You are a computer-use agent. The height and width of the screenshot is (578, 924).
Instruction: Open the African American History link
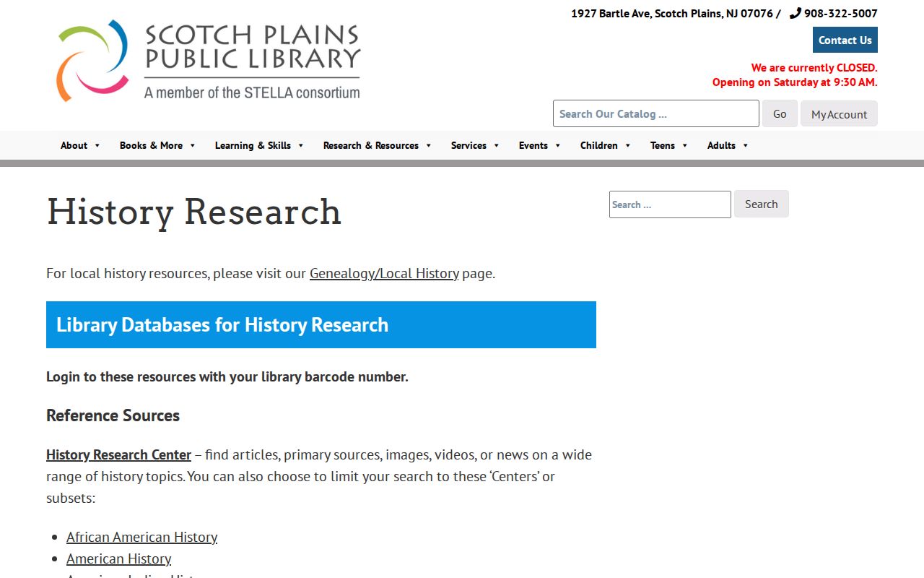141,537
